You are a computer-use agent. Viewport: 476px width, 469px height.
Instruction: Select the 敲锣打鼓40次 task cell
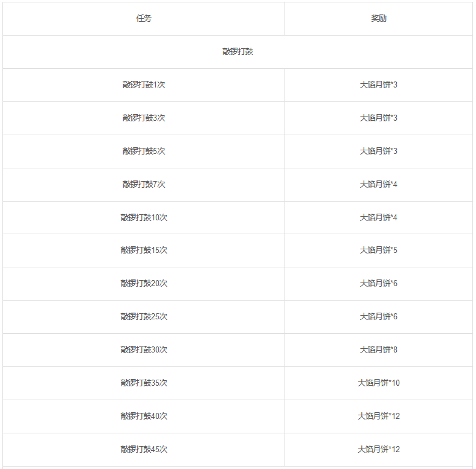tap(144, 416)
